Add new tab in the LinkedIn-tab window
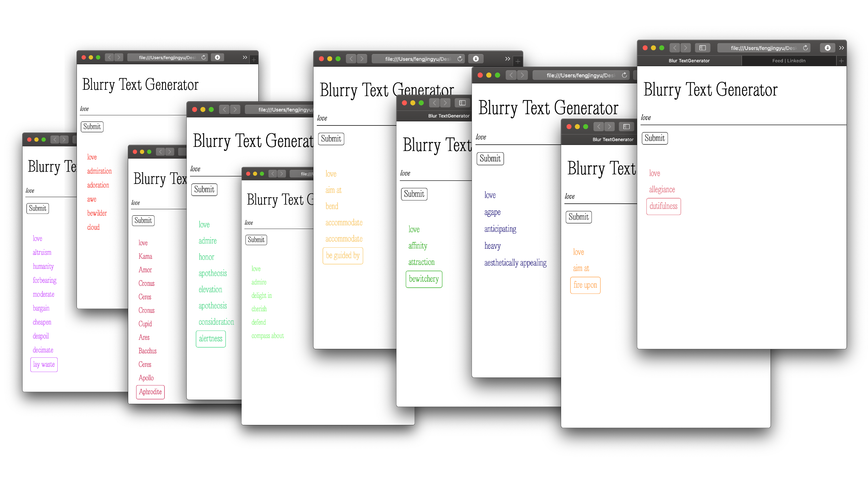The image size is (868, 487). [841, 61]
